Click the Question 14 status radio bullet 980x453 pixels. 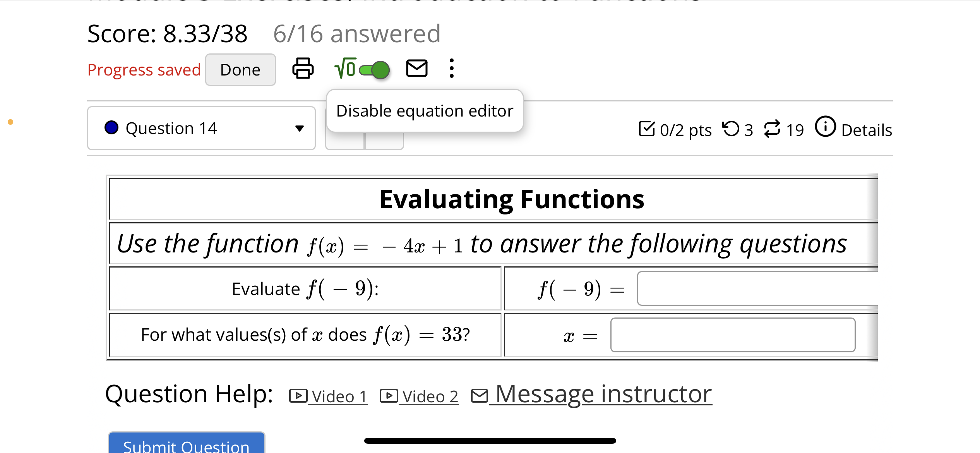pyautogui.click(x=111, y=128)
